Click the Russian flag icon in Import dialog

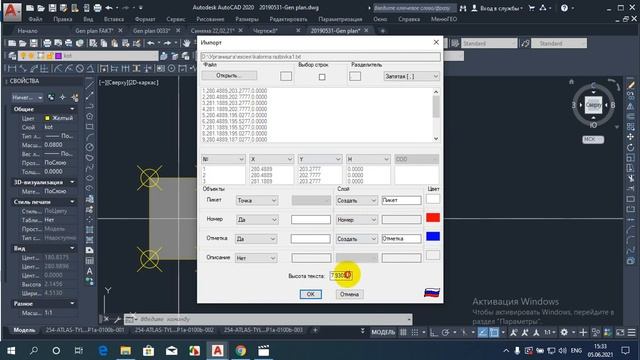pos(432,292)
